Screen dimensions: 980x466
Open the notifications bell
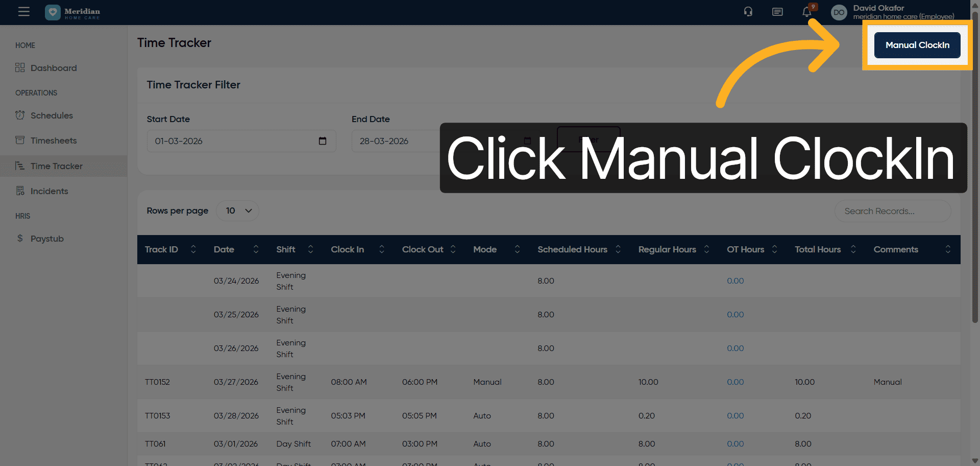click(x=806, y=12)
